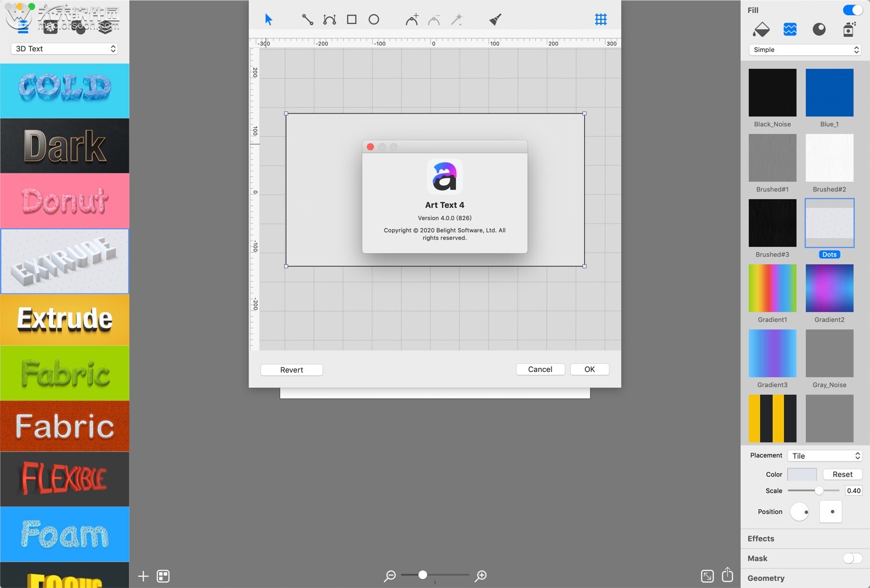This screenshot has width=870, height=588.
Task: Select the FLEXIBLE text style
Action: [65, 479]
